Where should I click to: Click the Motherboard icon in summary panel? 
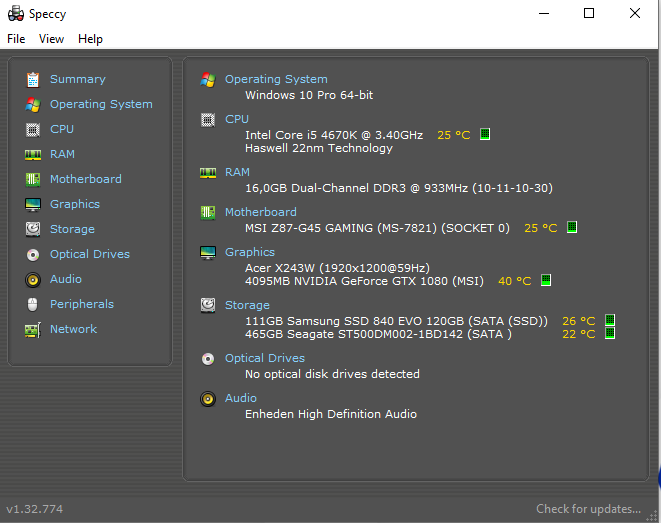pyautogui.click(x=208, y=212)
